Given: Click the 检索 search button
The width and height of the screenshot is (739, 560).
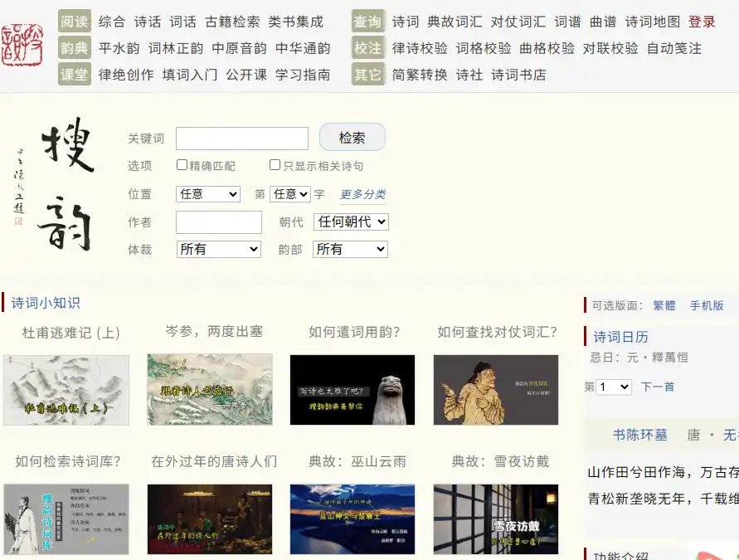Looking at the screenshot, I should 352,137.
